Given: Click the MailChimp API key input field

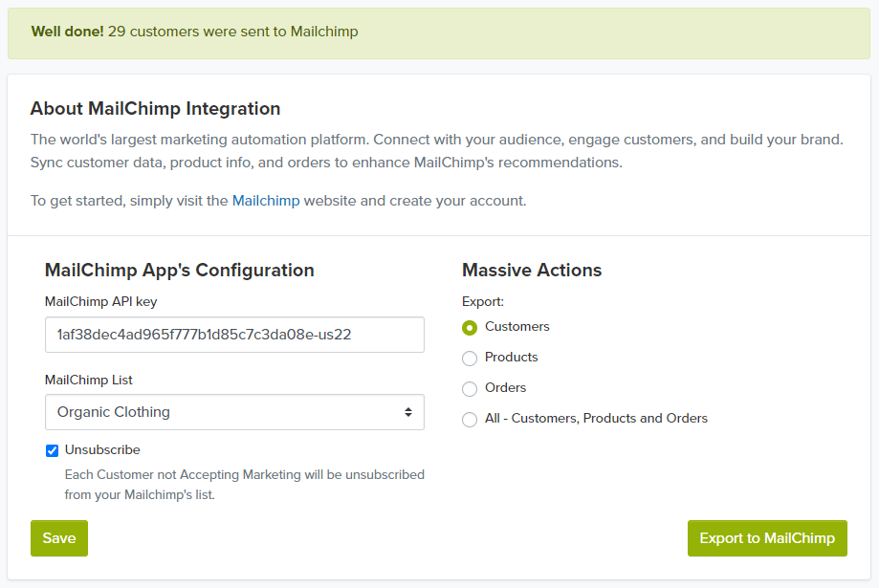Looking at the screenshot, I should 234,335.
